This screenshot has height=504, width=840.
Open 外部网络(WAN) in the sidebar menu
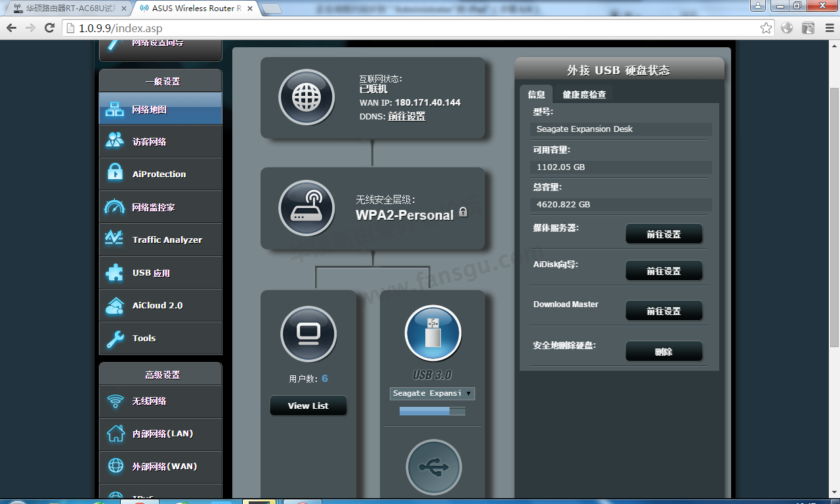point(161,467)
